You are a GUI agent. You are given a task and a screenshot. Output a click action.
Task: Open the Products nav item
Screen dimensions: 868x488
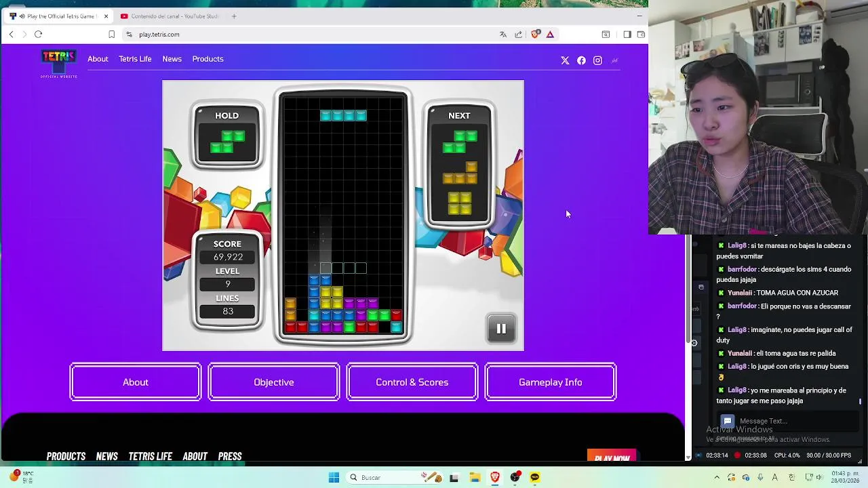(x=208, y=59)
